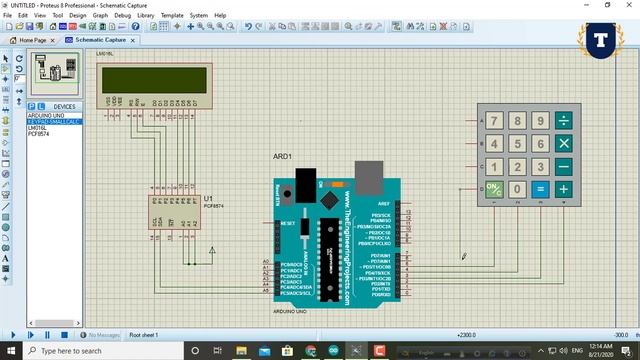Click the Redo arrow in the toolbar
Viewport: 640px width, 360px height.
tap(258, 27)
